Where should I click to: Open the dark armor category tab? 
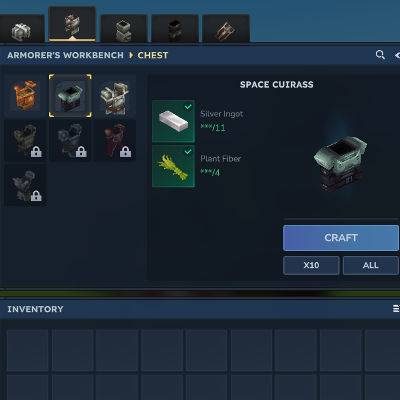point(175,29)
